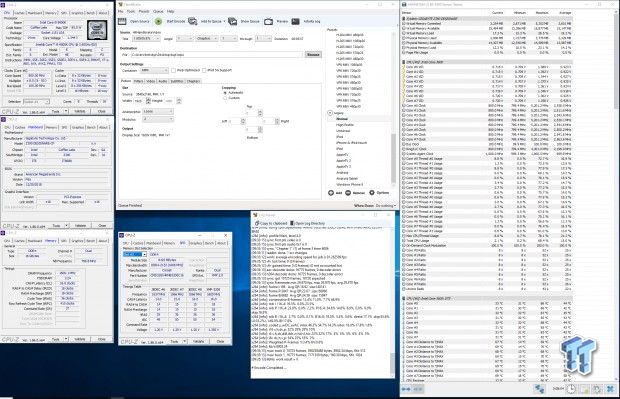Click the Browse destination button
The image size is (620, 399).
pyautogui.click(x=313, y=55)
